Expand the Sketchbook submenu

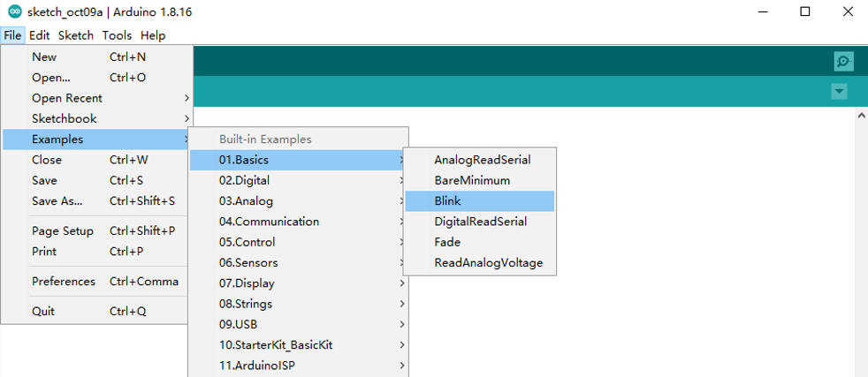pos(97,118)
